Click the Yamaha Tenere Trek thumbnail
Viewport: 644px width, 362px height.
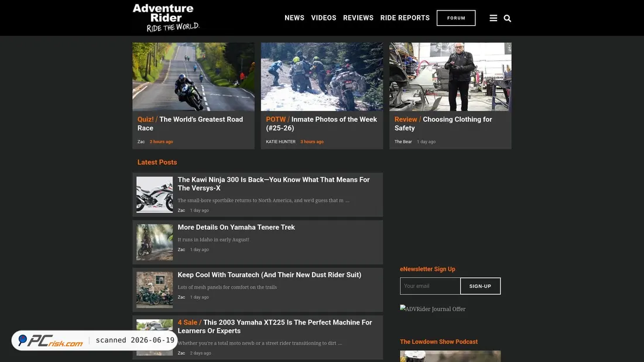tap(155, 242)
